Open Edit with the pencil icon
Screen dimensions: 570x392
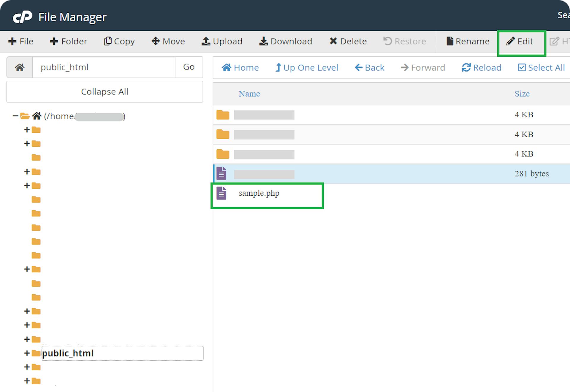[x=510, y=41]
